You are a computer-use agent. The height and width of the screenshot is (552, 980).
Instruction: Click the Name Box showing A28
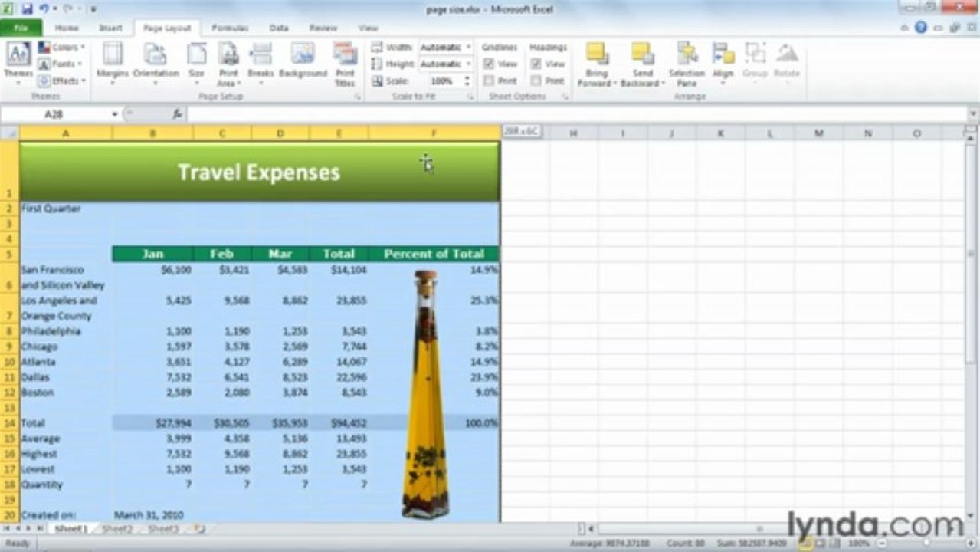pyautogui.click(x=60, y=114)
